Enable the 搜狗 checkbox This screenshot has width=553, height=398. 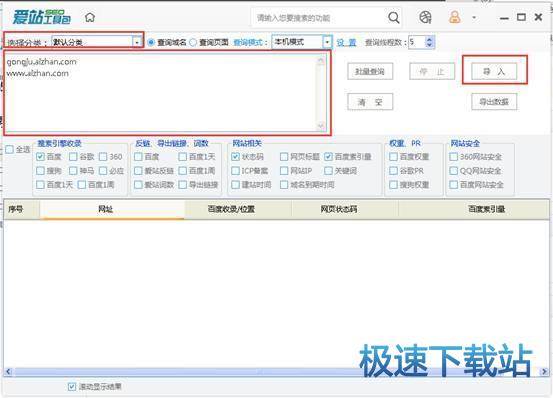point(40,171)
